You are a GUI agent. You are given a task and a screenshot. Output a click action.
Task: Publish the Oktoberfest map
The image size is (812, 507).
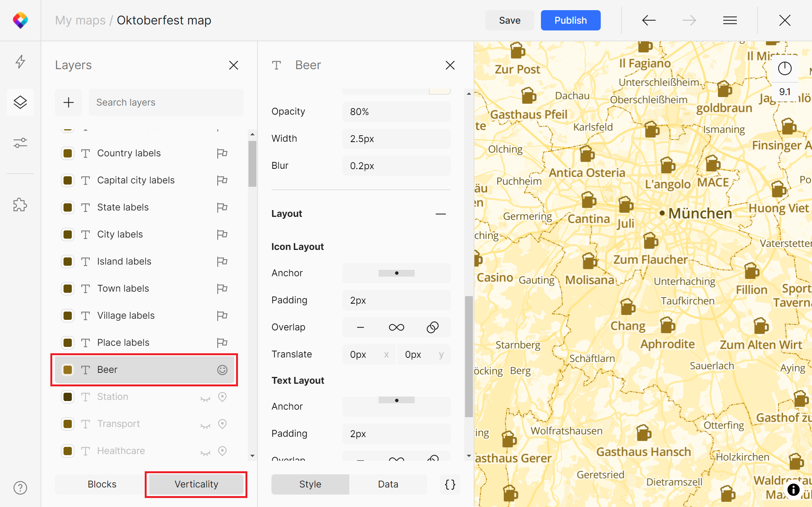(x=570, y=20)
